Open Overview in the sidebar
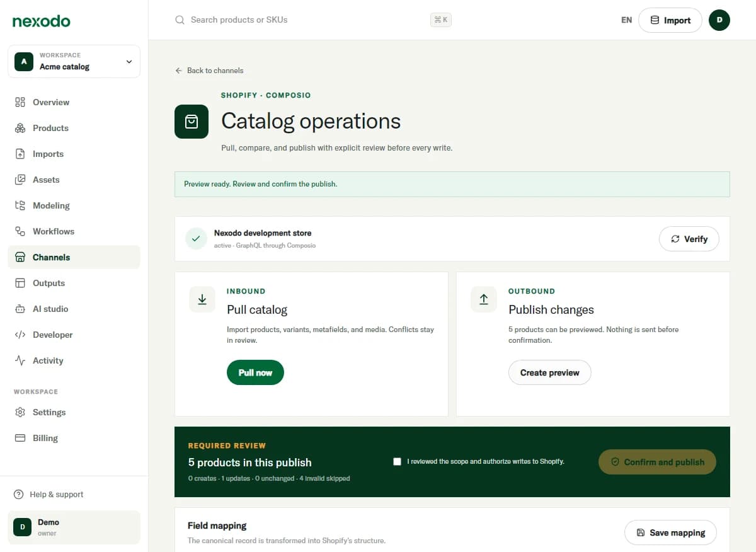This screenshot has height=552, width=756. click(x=74, y=102)
